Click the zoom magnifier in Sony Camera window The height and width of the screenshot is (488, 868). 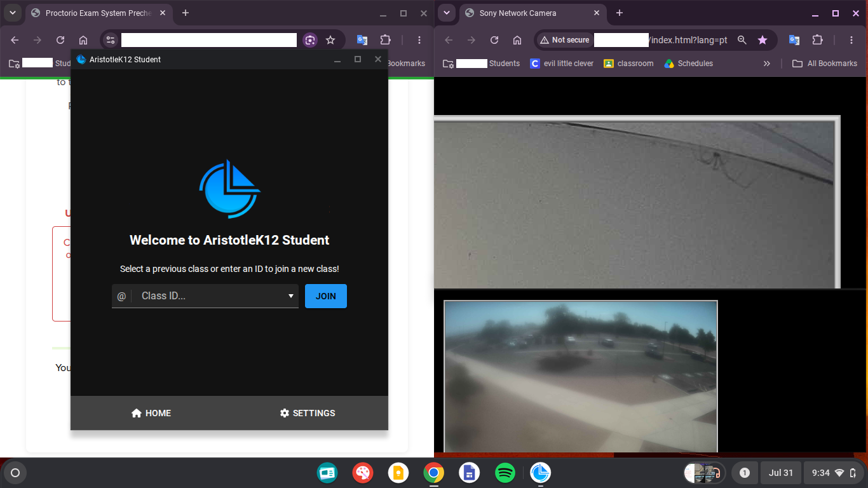point(742,40)
